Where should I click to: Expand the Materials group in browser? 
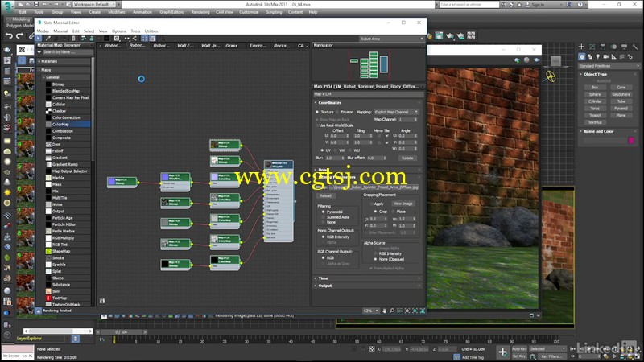tap(39, 61)
